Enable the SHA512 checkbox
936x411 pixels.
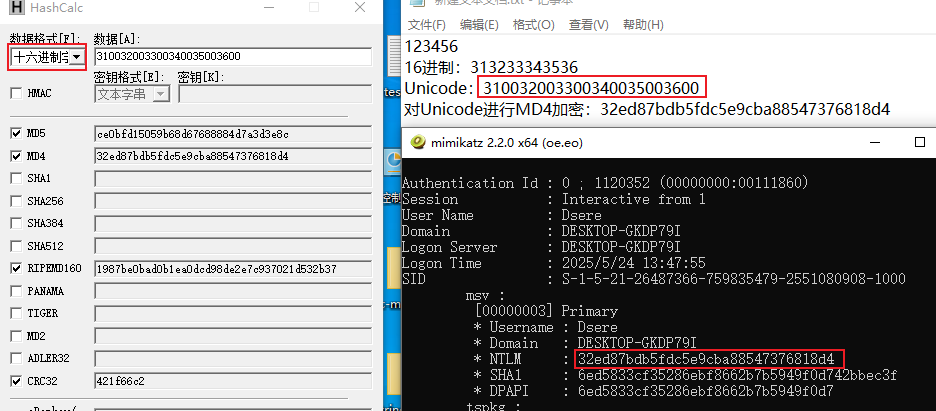[16, 246]
